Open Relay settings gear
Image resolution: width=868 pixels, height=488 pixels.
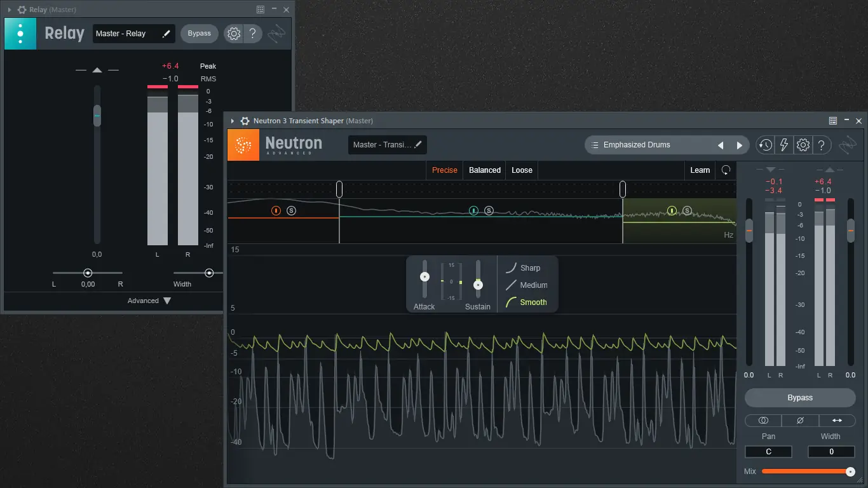234,34
